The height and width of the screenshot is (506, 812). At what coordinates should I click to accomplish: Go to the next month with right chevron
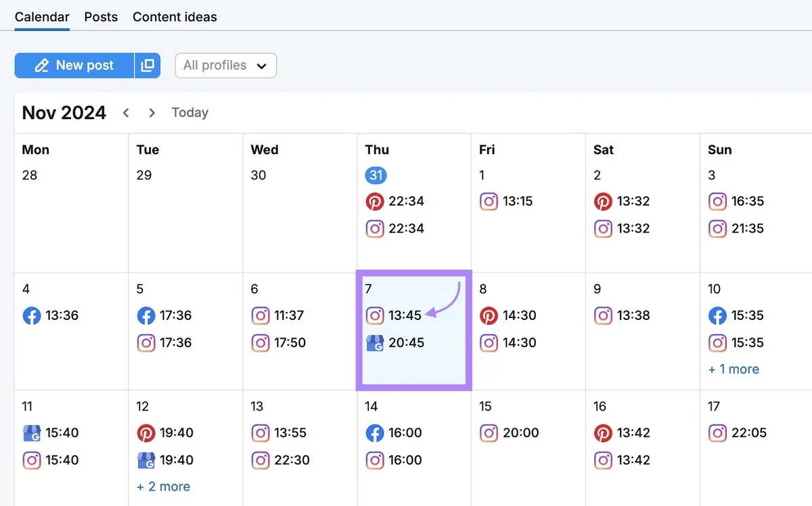pyautogui.click(x=152, y=113)
